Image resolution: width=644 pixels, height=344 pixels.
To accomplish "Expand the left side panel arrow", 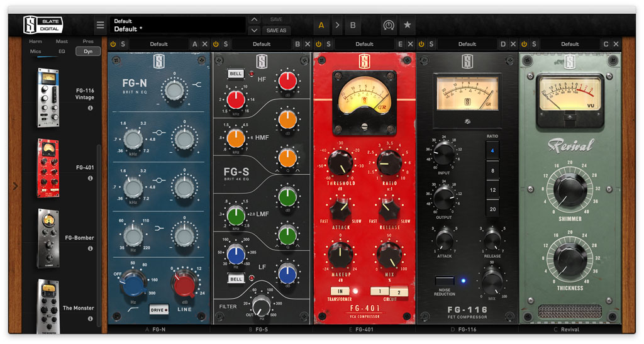I will click(x=15, y=186).
